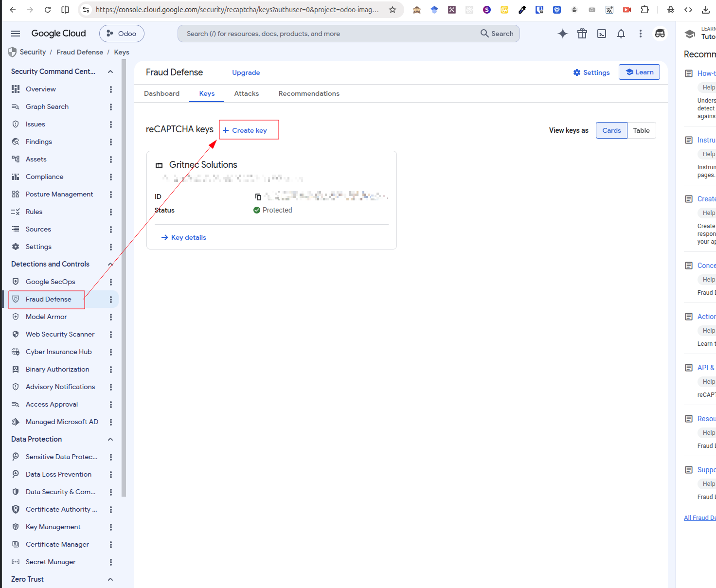
Task: Open Posture Management in the sidebar
Action: (x=59, y=194)
